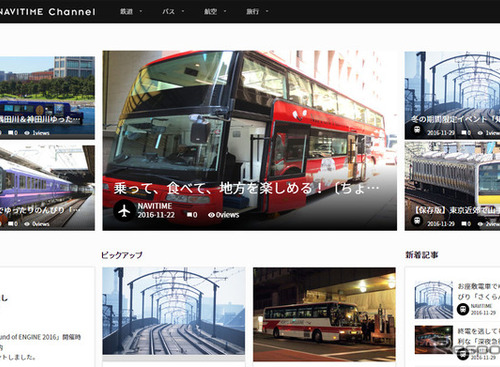Open the ピックアップ railway arch tracks thumbnail
500x367 pixels.
174,311
